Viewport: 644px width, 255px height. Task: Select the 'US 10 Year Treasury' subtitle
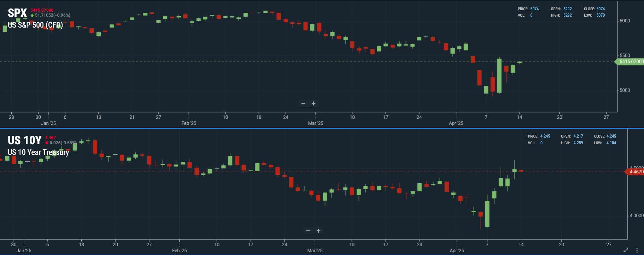(x=38, y=152)
